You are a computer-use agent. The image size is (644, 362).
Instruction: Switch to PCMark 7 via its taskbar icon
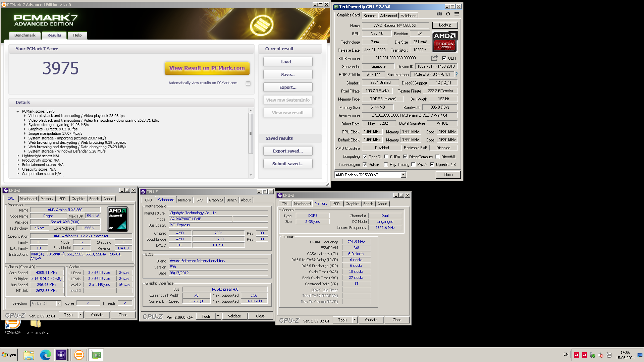[79, 355]
